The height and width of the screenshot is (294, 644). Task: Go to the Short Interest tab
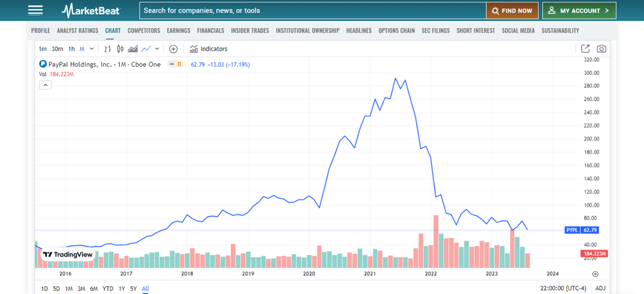pos(475,30)
